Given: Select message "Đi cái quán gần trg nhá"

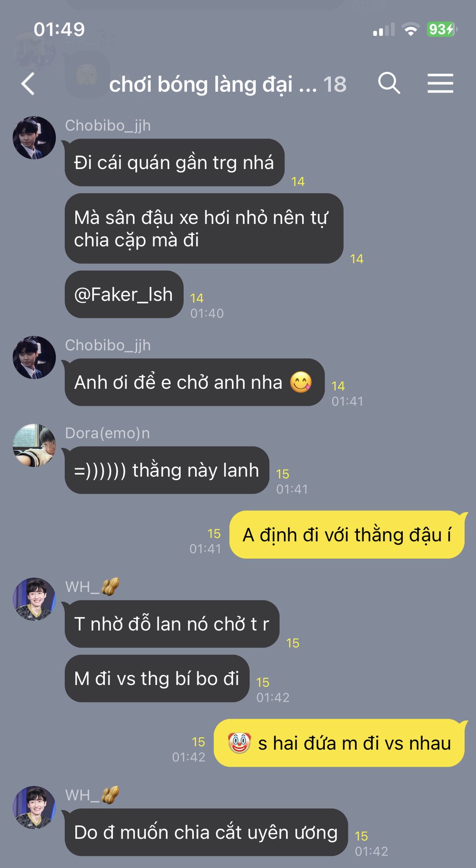Looking at the screenshot, I should point(174,162).
